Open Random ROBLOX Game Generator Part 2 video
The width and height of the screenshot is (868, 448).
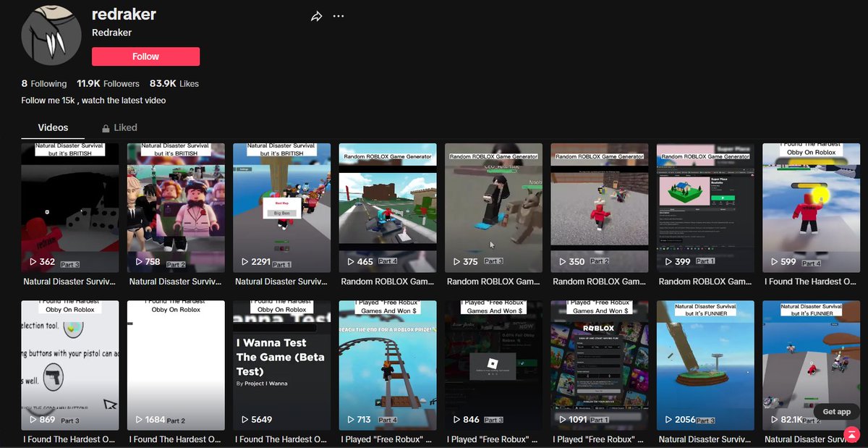600,208
